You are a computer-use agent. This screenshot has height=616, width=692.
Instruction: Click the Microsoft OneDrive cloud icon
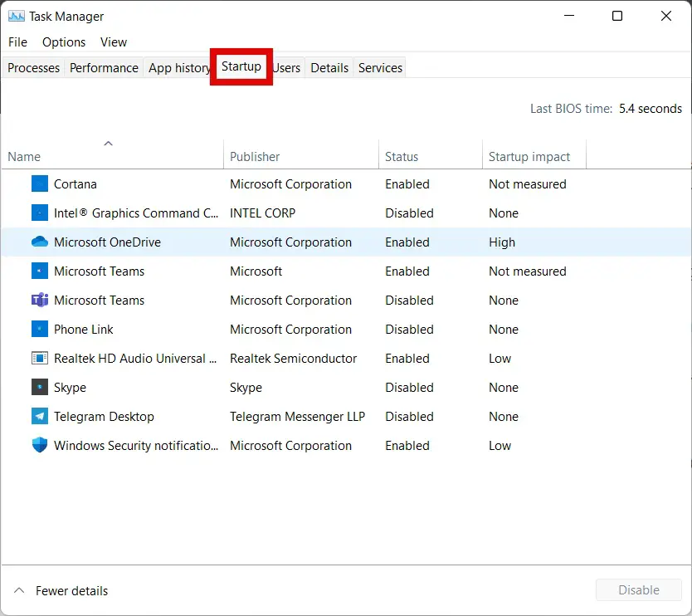[x=40, y=242]
